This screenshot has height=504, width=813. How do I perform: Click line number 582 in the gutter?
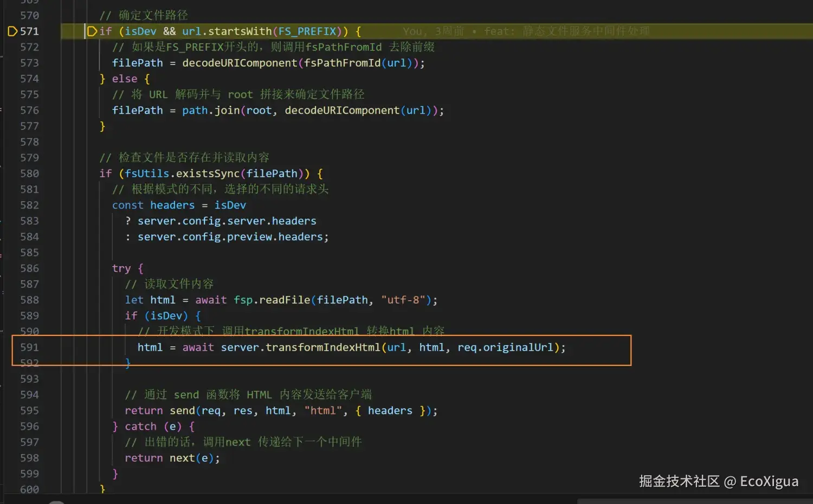point(29,205)
